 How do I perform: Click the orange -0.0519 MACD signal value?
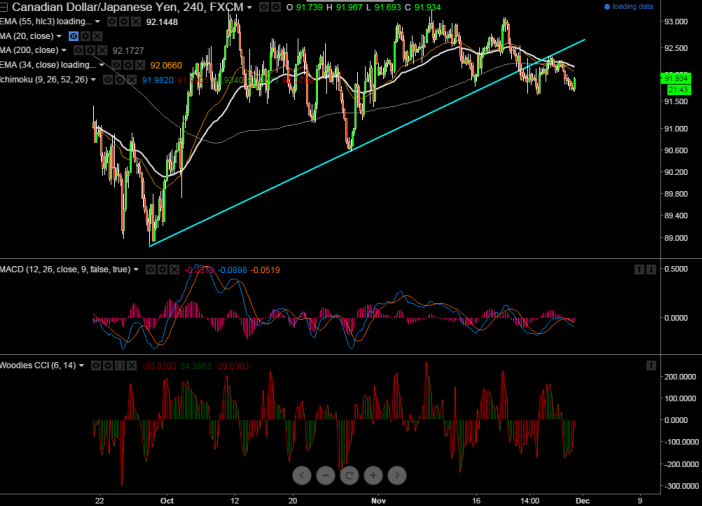(265, 270)
